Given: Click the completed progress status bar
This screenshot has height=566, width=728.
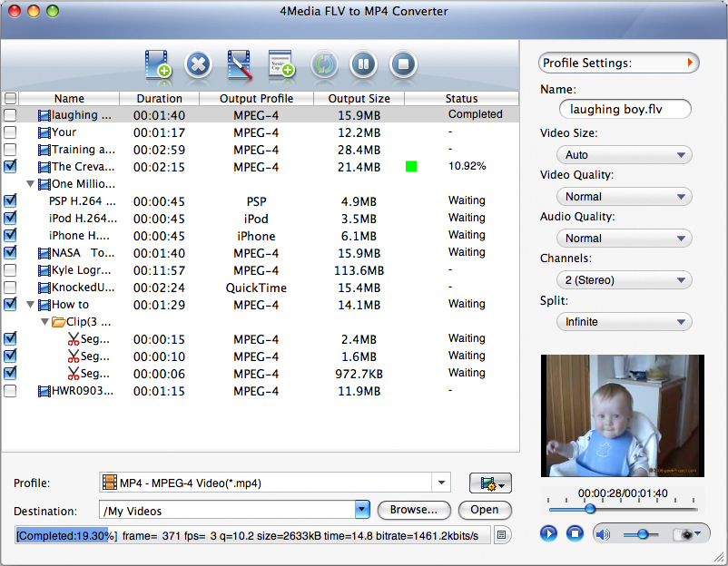Looking at the screenshot, I should pyautogui.click(x=253, y=536).
